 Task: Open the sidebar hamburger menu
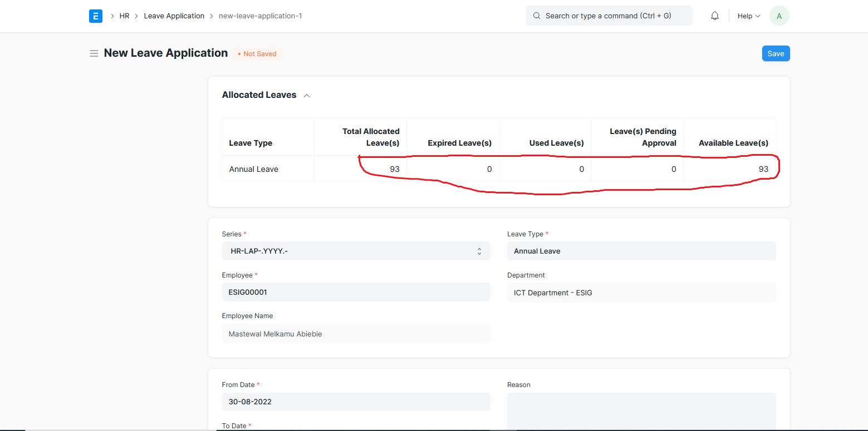pyautogui.click(x=94, y=53)
